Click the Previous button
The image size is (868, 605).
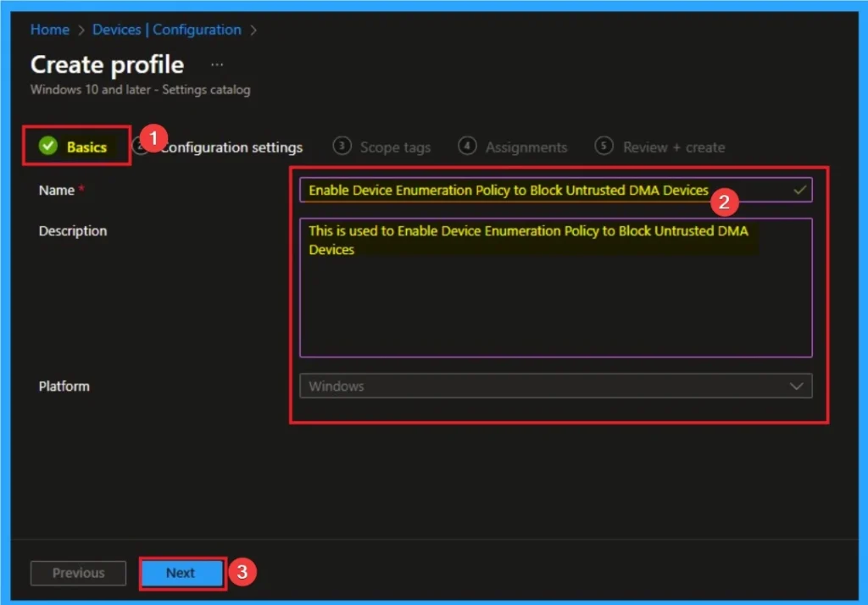(x=78, y=573)
